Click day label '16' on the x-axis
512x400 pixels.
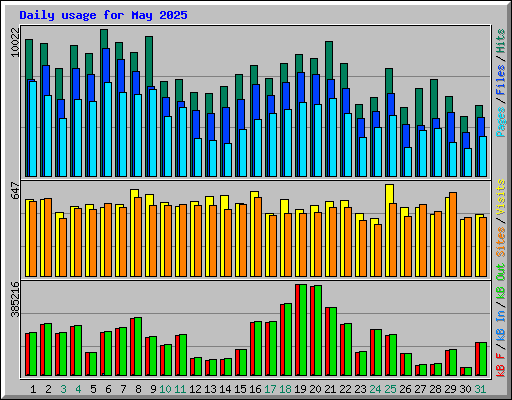tap(255, 389)
